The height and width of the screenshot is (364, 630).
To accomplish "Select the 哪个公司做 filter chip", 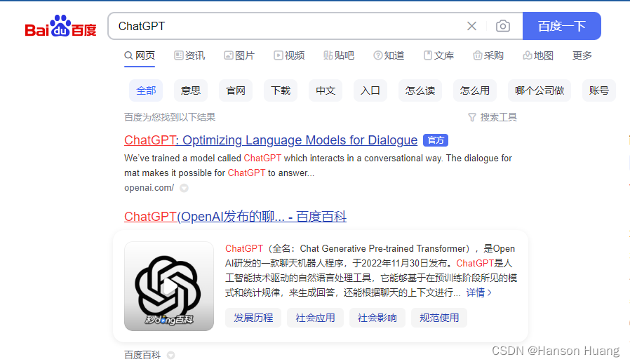I will (539, 90).
